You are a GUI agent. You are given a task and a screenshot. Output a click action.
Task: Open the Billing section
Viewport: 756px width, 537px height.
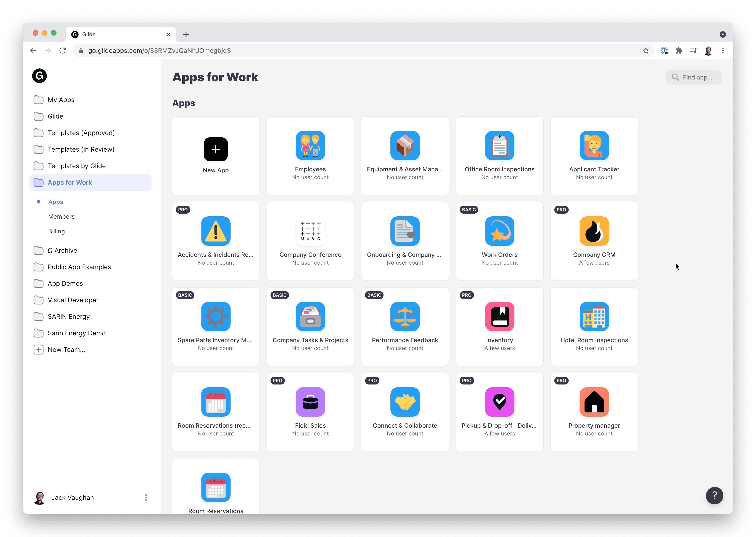pos(56,231)
